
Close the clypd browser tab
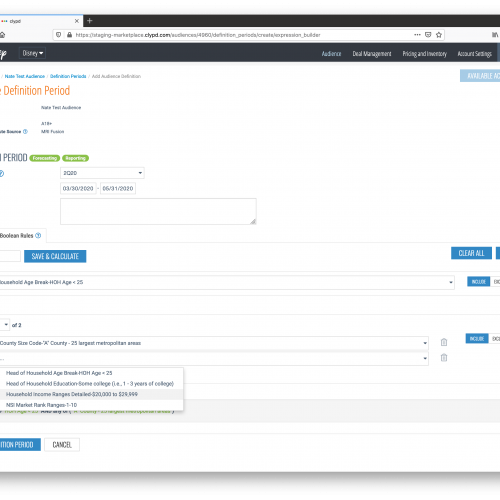(77, 21)
